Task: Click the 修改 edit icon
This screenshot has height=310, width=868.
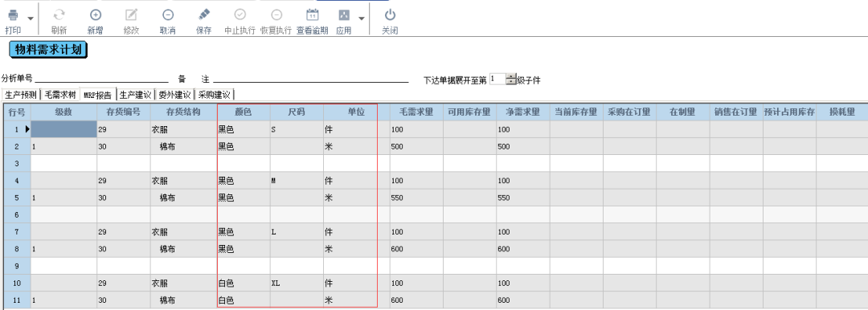Action: 131,15
